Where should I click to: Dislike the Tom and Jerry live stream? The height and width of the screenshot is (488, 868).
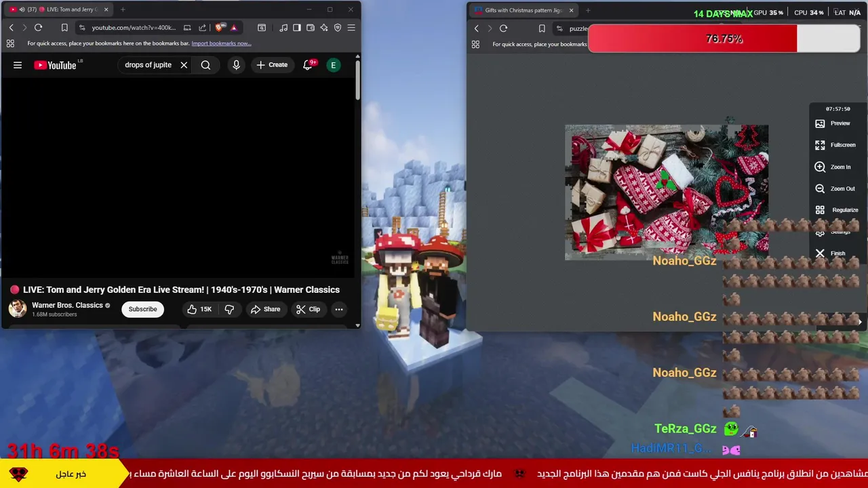coord(229,309)
